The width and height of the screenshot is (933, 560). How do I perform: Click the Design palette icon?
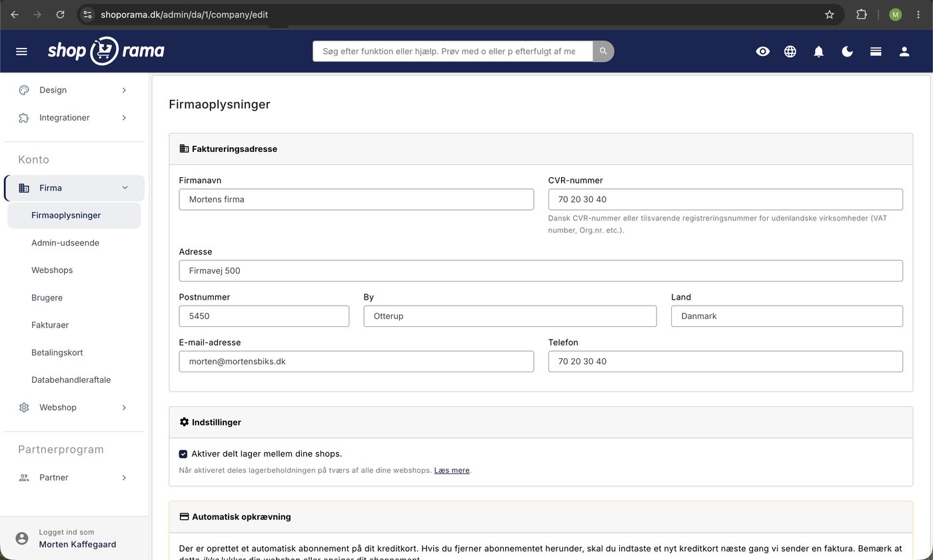[24, 90]
